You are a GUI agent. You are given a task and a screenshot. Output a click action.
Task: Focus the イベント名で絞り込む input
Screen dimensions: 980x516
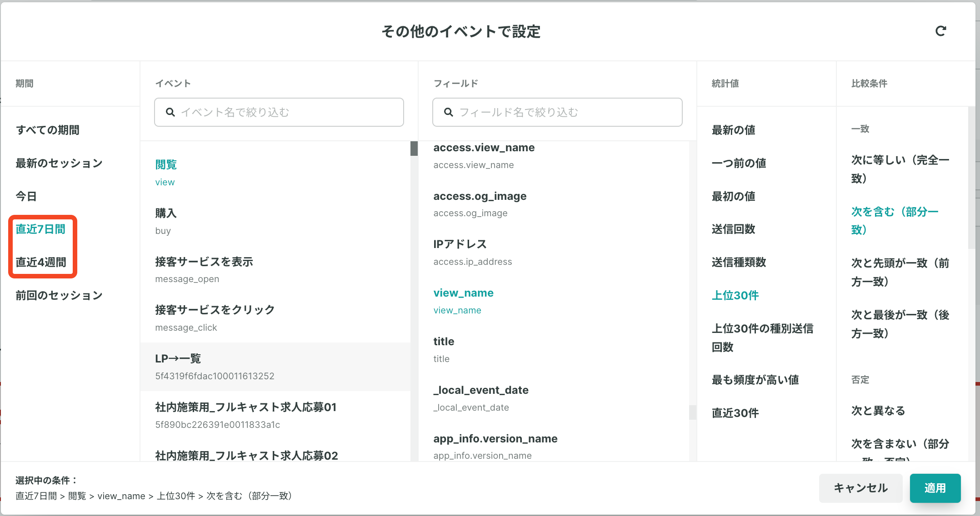(279, 112)
